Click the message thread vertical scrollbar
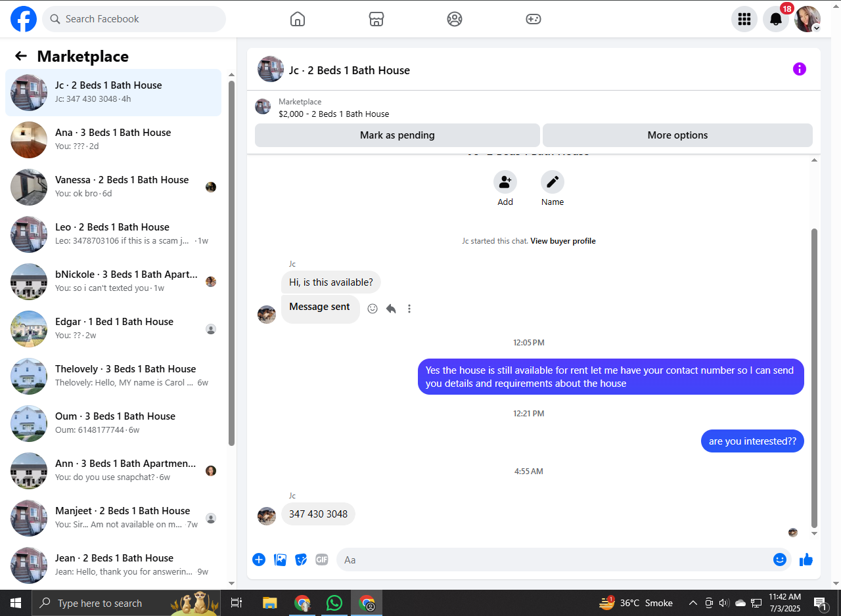This screenshot has height=616, width=841. click(815, 378)
